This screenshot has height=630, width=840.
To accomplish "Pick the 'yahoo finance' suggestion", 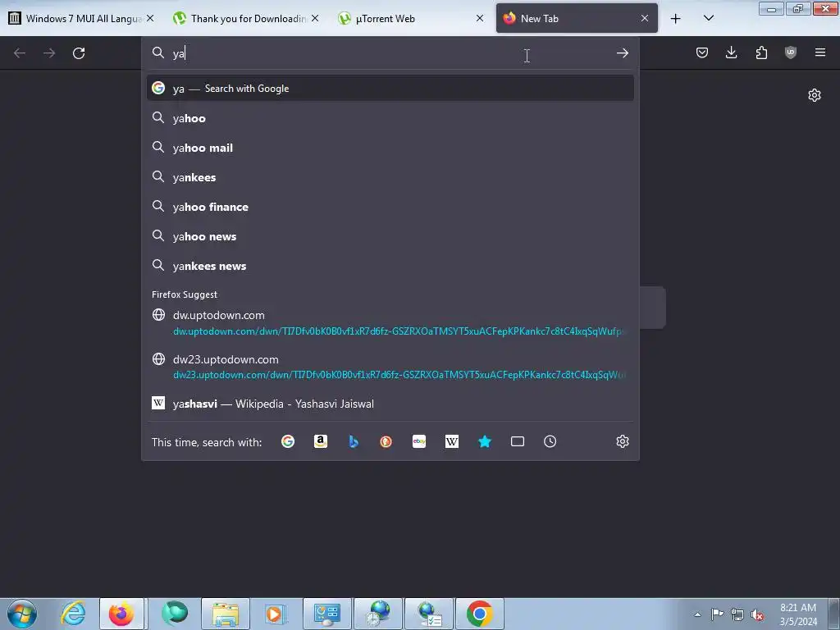I will click(390, 207).
